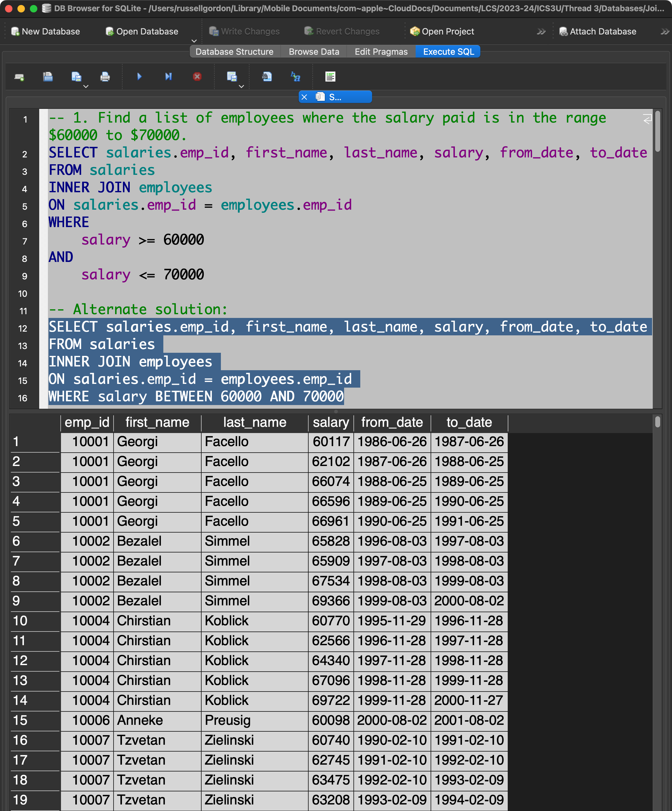Image resolution: width=672 pixels, height=811 pixels.
Task: Switch to the Browse Data tab
Action: click(x=314, y=52)
